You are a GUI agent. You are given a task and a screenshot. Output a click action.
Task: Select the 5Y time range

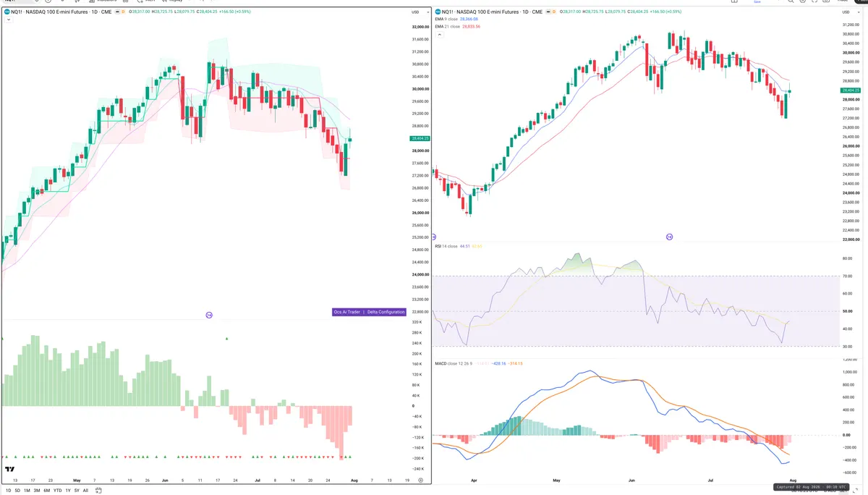coord(77,491)
